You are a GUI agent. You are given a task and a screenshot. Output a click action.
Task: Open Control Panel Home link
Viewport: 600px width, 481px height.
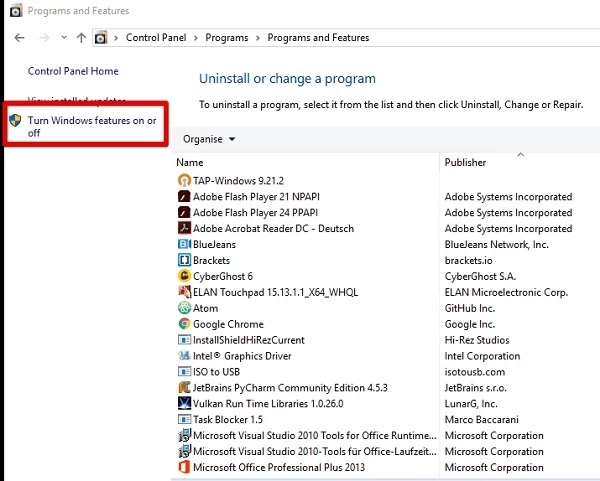click(73, 71)
